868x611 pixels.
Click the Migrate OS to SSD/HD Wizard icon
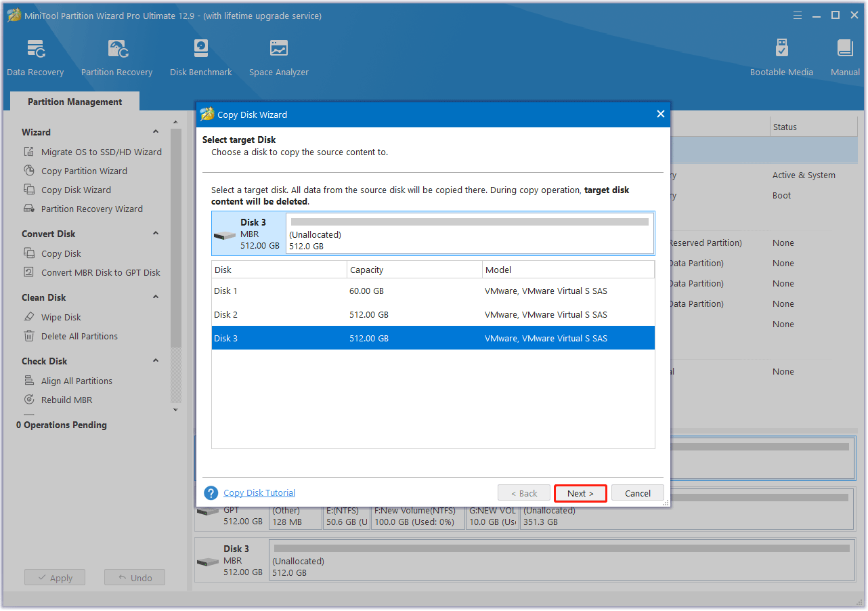29,152
